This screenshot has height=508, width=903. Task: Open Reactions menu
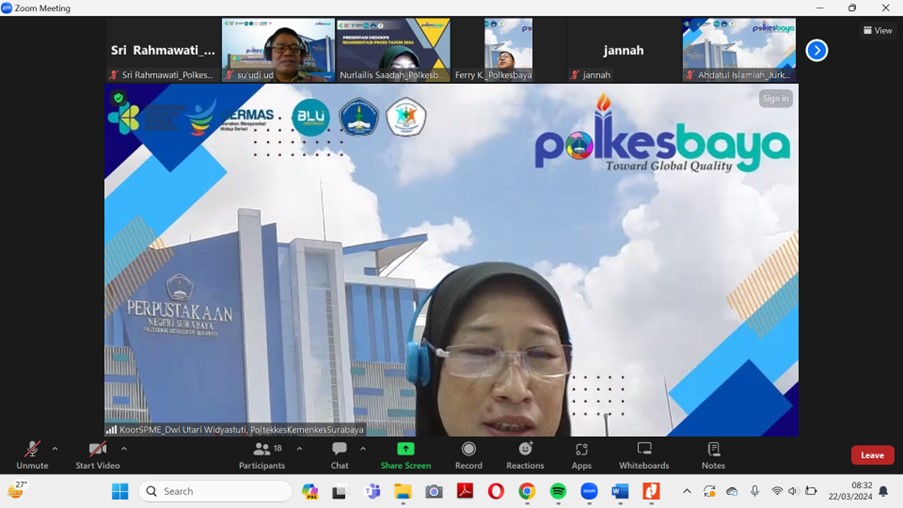[x=525, y=455]
